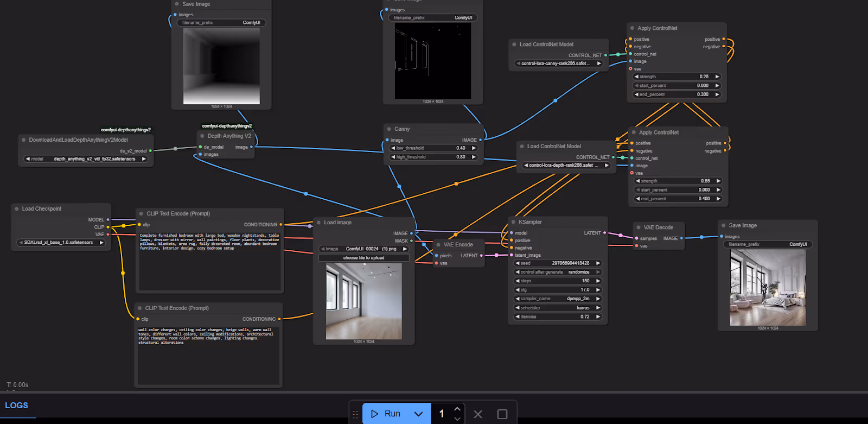Image resolution: width=868 pixels, height=424 pixels.
Task: Click choose file to upload in Load Image
Action: click(363, 258)
